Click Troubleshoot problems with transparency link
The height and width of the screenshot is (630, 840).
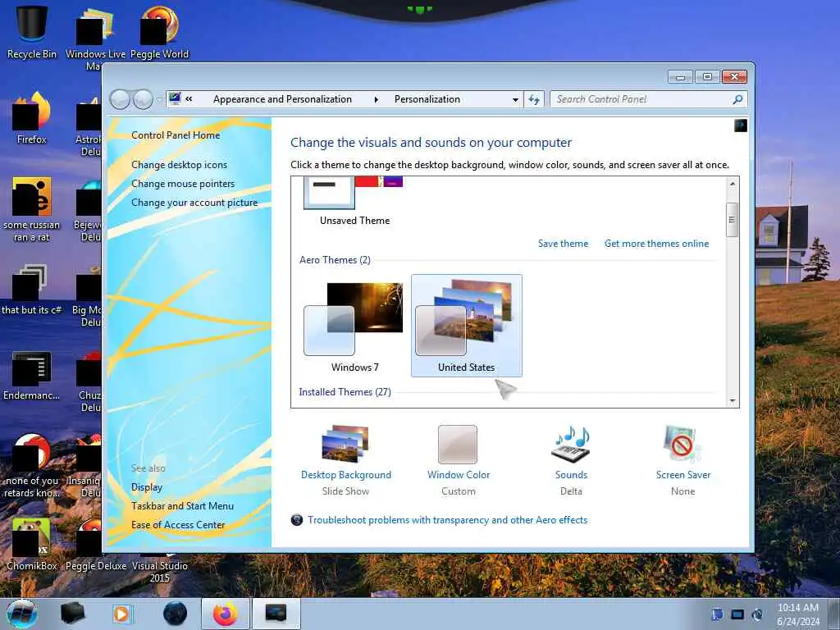coord(447,520)
